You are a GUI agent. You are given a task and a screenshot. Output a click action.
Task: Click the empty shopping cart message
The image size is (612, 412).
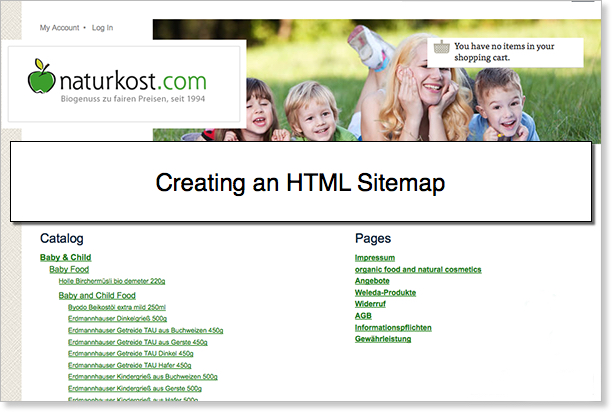point(504,52)
